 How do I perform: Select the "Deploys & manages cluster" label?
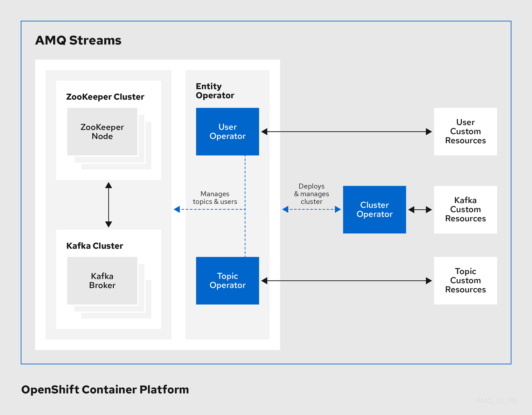coord(311,194)
